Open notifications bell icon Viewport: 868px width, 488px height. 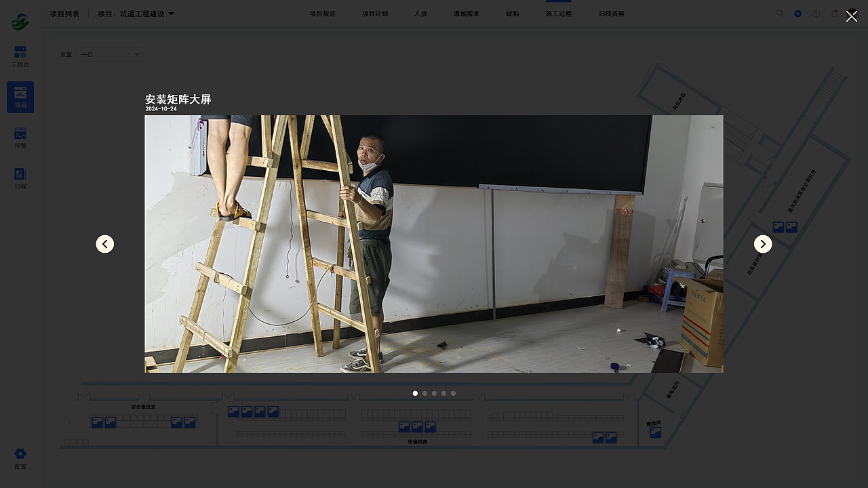click(834, 14)
